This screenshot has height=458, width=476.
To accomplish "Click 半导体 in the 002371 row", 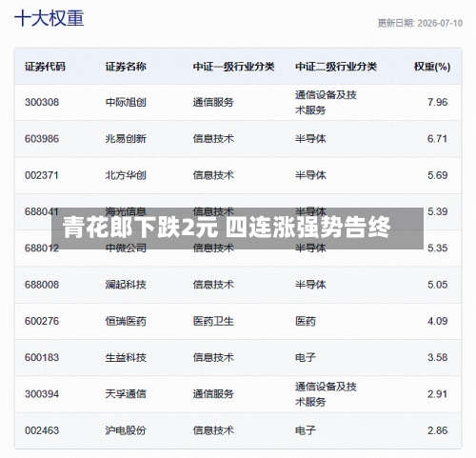I will click(310, 175).
